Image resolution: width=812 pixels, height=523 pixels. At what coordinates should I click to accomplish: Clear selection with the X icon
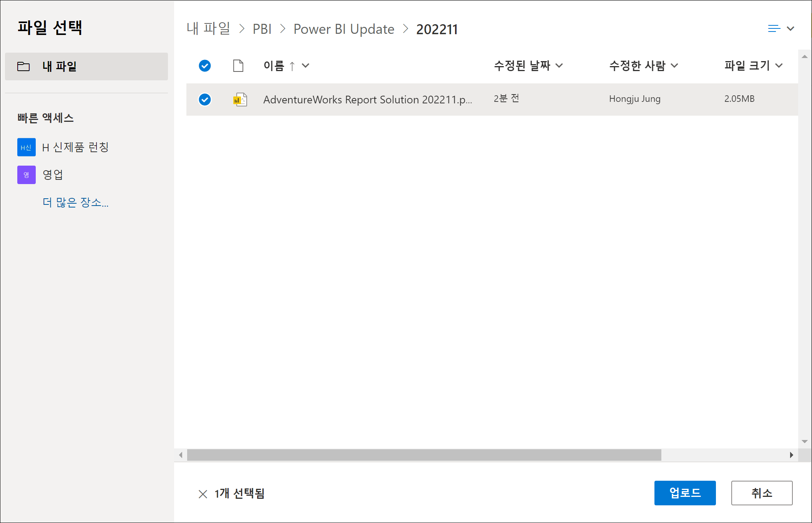pyautogui.click(x=203, y=494)
